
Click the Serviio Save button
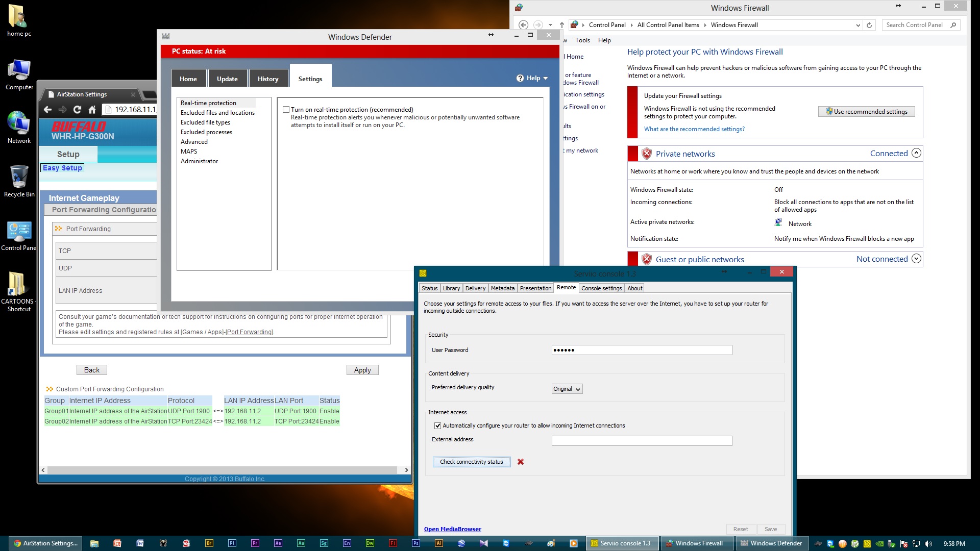771,529
